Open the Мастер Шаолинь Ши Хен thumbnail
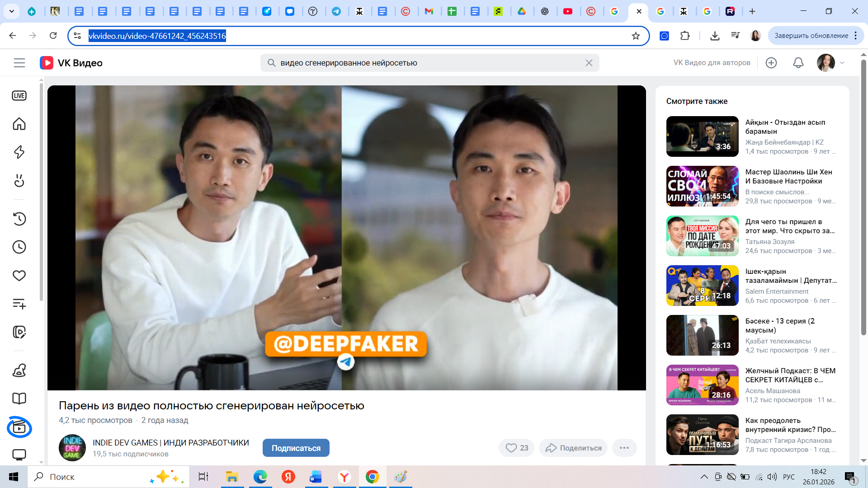Viewport: 868px width, 488px height. [x=702, y=186]
